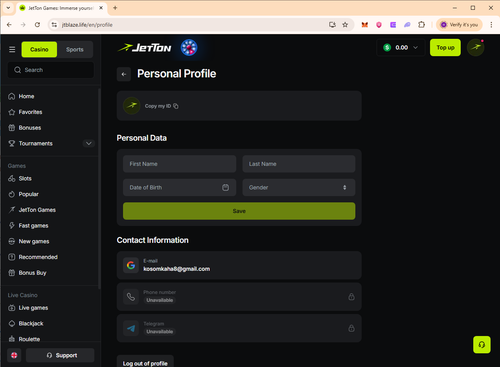Open Live games in sidebar

(33, 308)
